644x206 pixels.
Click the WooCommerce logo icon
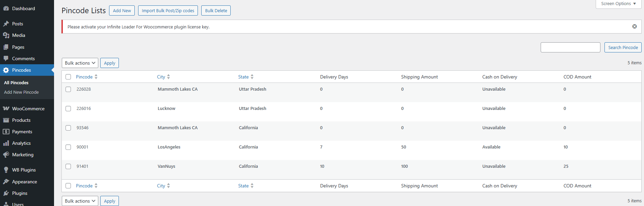(6, 109)
